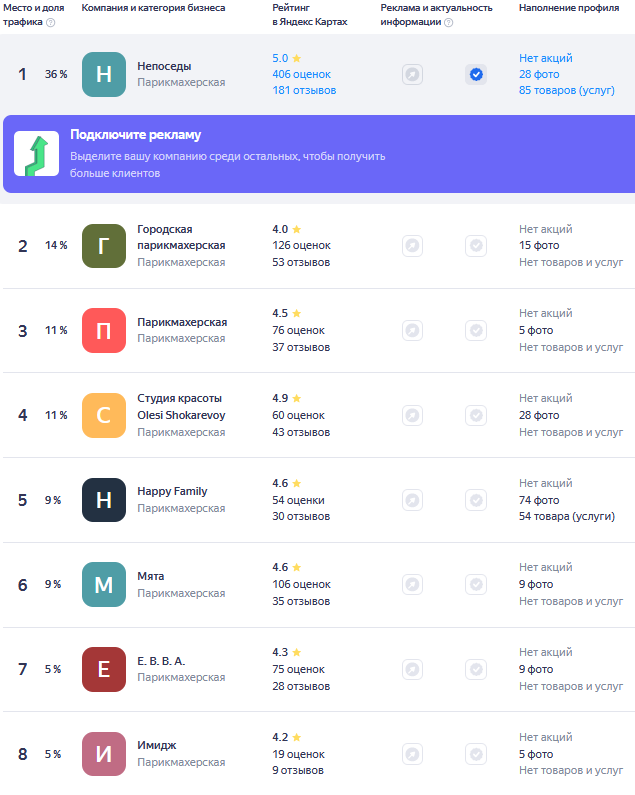Click the 14 % traffic share value

tap(56, 245)
